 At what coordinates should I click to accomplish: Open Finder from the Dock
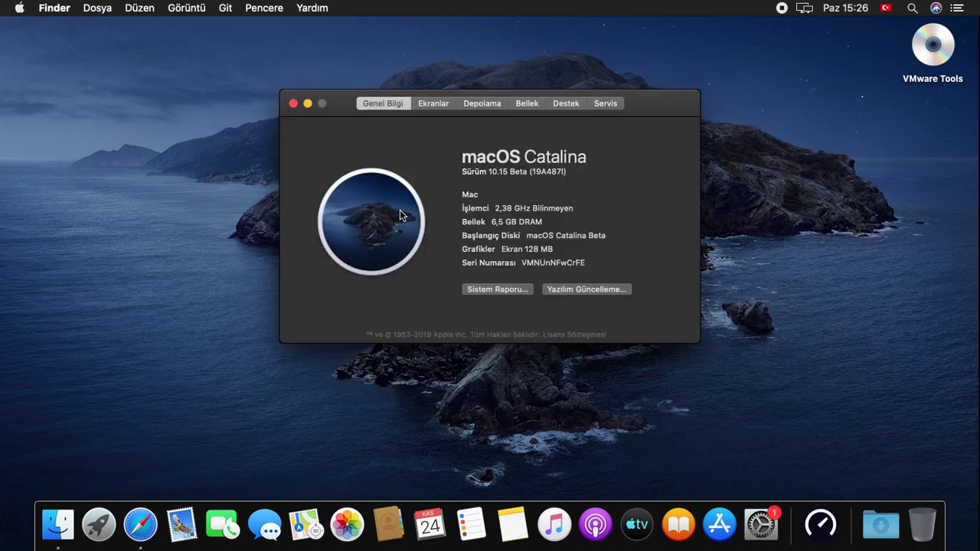tap(58, 525)
